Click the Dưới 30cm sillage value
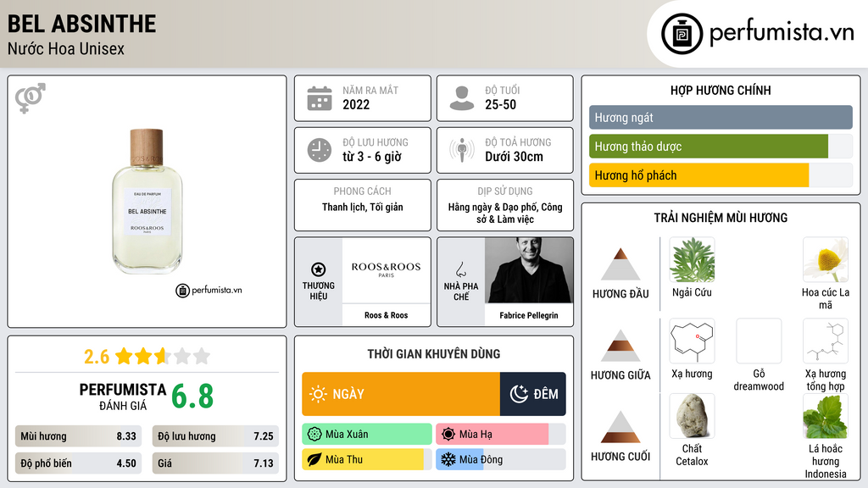The image size is (868, 488). tap(514, 157)
